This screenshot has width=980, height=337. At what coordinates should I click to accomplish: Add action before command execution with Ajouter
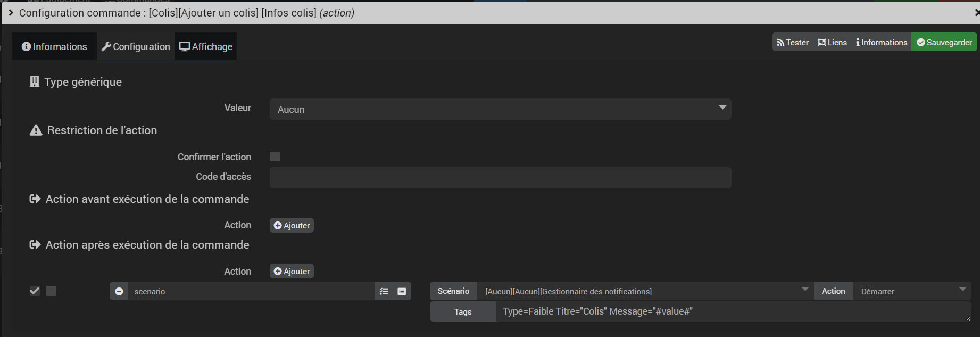click(292, 225)
